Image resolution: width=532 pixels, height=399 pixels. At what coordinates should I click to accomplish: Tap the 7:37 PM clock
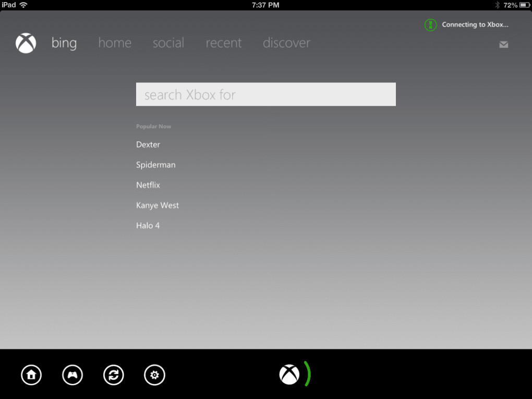265,5
